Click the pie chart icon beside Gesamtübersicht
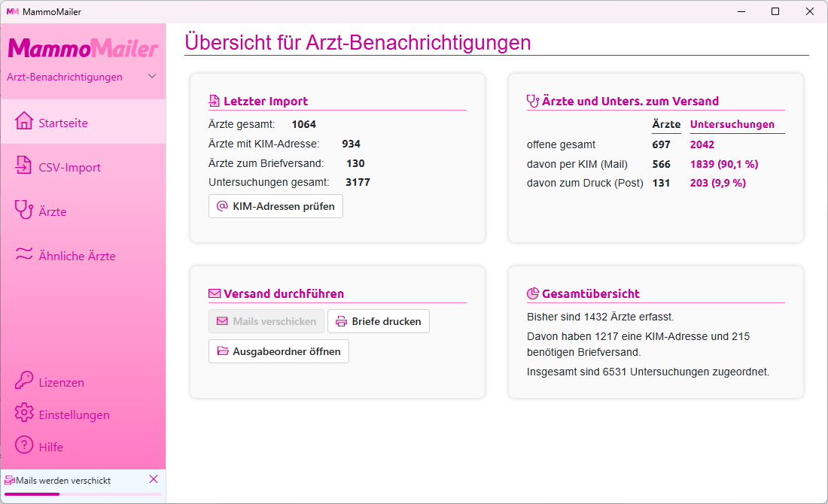 [x=533, y=293]
